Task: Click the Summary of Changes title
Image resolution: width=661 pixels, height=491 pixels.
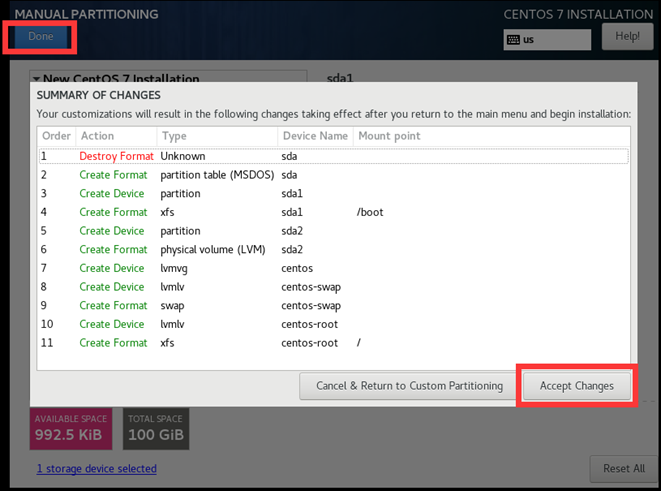Action: (x=99, y=95)
